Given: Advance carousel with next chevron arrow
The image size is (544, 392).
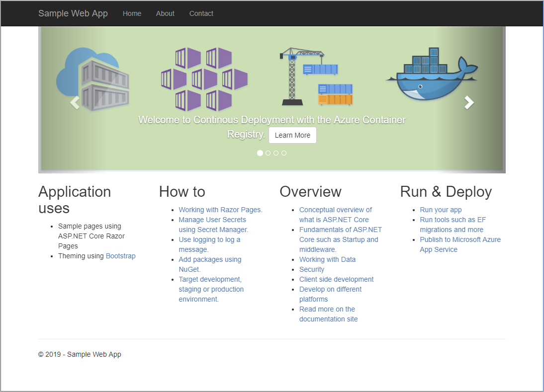Looking at the screenshot, I should pyautogui.click(x=469, y=102).
